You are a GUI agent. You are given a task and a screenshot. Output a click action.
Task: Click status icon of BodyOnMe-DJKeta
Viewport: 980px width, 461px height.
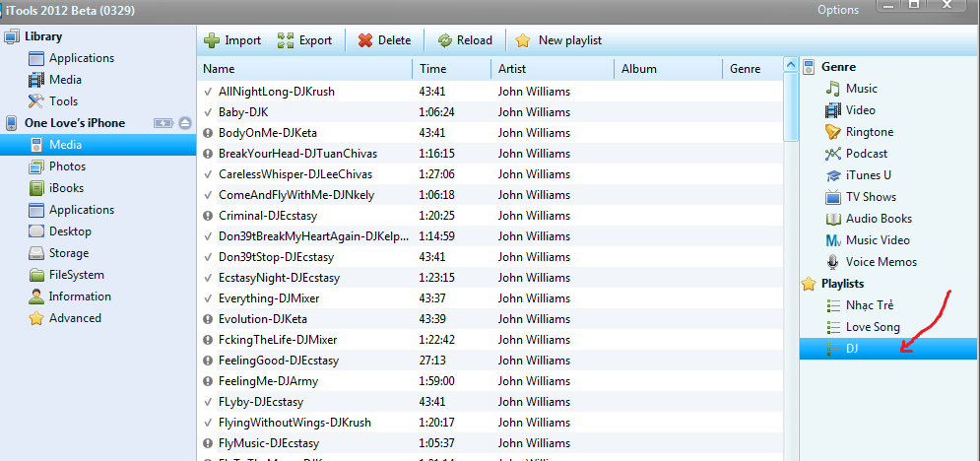(x=208, y=133)
